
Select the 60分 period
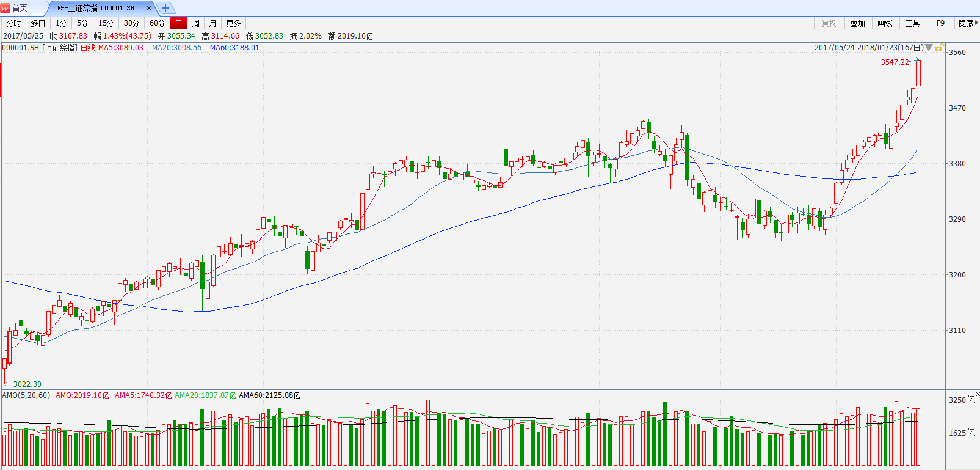[157, 23]
